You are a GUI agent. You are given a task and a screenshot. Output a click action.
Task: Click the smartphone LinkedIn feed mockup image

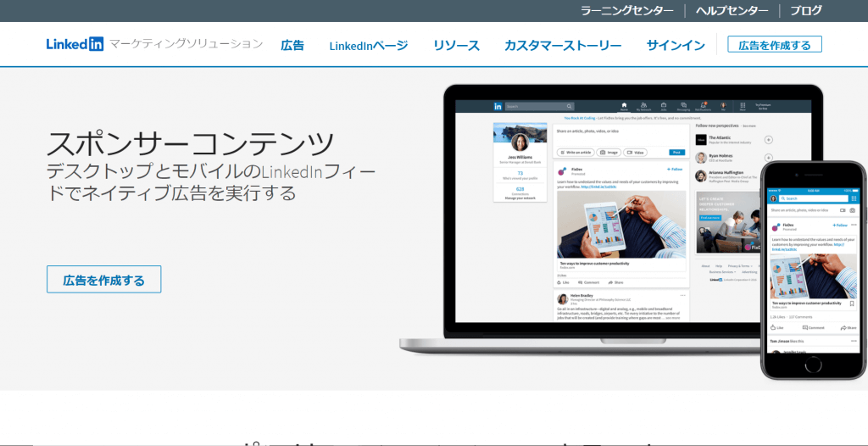coord(813,270)
